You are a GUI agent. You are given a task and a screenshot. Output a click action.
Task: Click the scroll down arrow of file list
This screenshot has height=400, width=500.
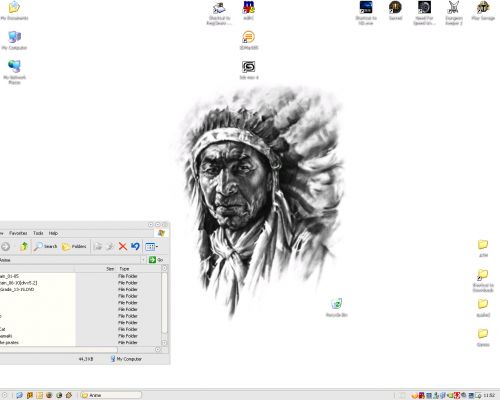(x=164, y=343)
